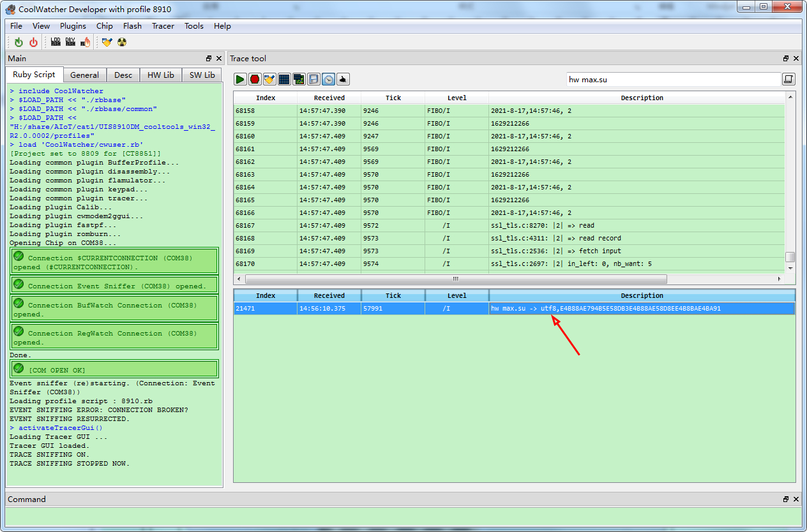Screen dimensions: 807x532
Task: Click the 'hw max.su' trace filter field
Action: [x=674, y=79]
